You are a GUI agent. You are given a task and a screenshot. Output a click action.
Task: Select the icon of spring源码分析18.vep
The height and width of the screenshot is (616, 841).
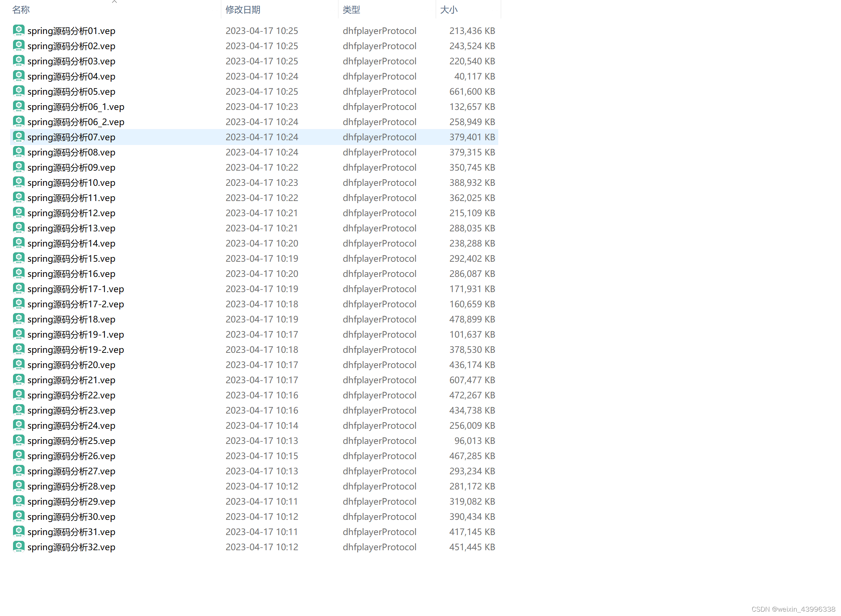coord(19,319)
